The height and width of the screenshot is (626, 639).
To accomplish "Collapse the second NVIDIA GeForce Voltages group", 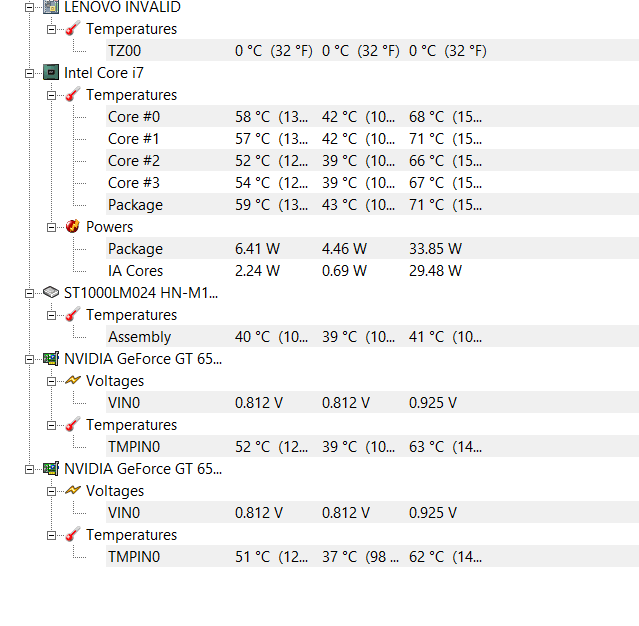I will [51, 492].
